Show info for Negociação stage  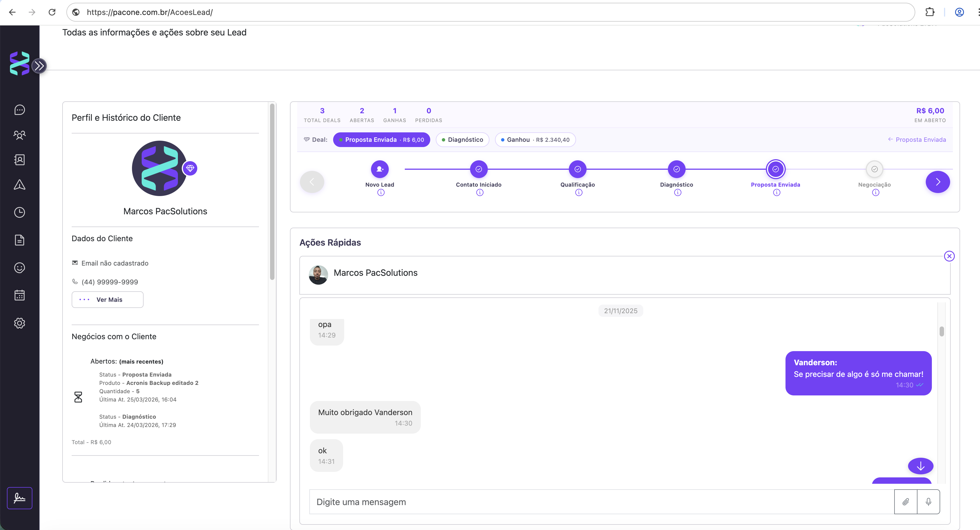(x=875, y=193)
